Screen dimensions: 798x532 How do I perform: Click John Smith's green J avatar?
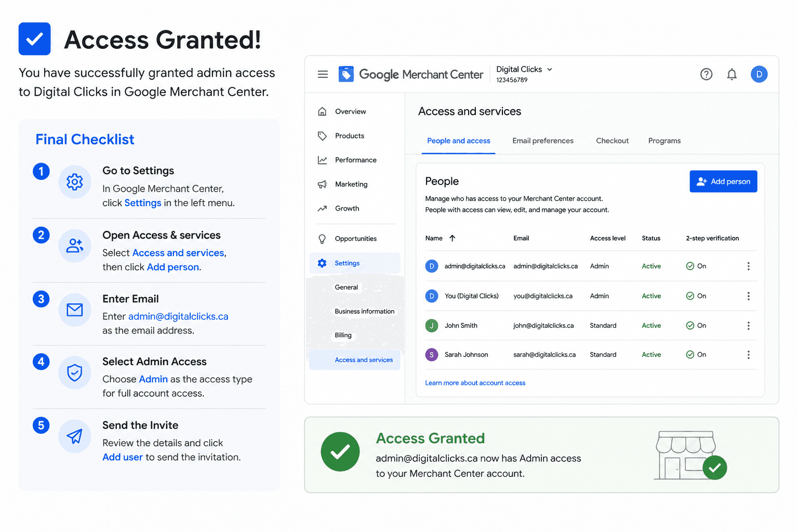click(432, 326)
